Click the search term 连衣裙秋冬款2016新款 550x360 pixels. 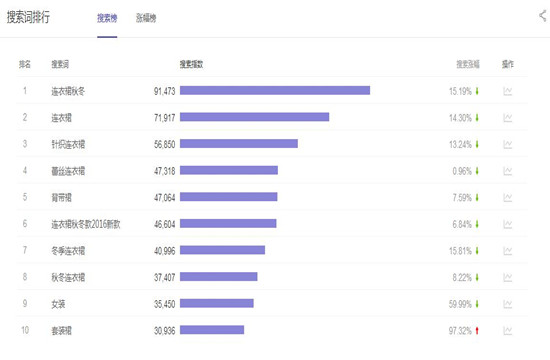click(x=86, y=224)
